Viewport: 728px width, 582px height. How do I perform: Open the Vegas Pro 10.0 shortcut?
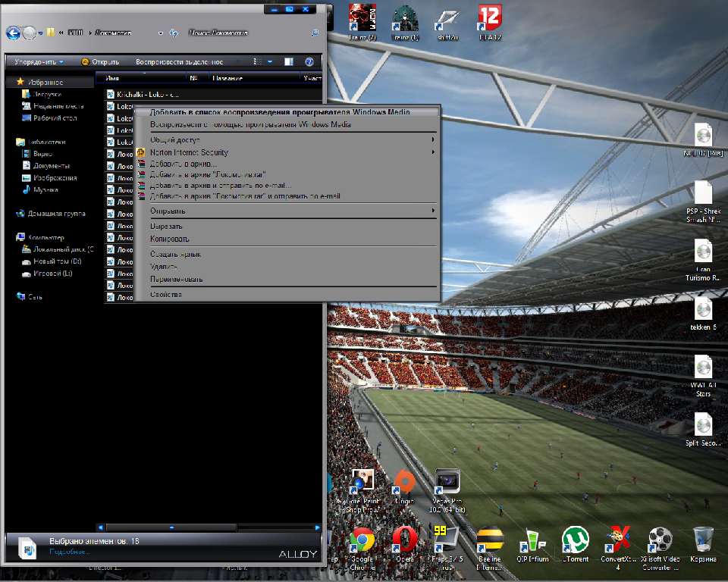pos(447,483)
